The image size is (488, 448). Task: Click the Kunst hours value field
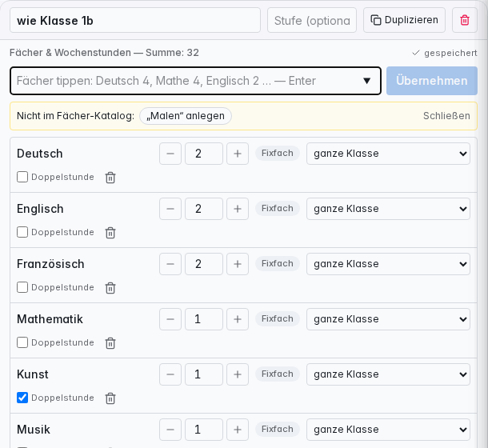[204, 374]
